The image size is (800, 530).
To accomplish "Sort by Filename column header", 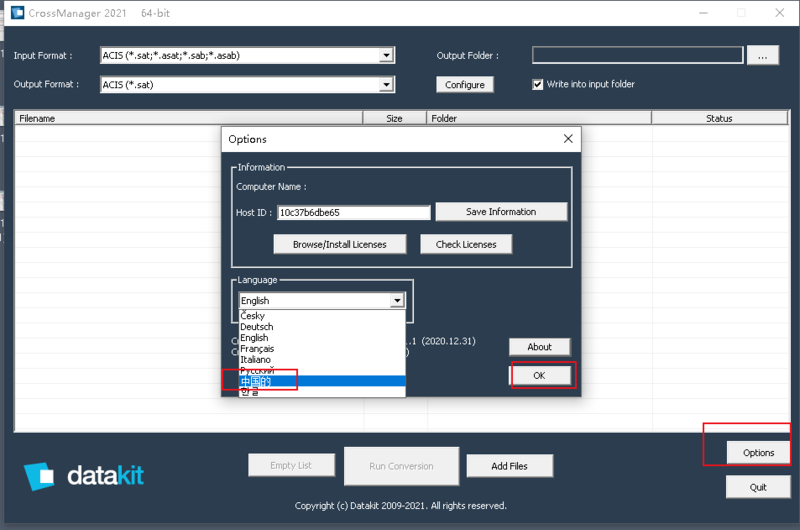I will pyautogui.click(x=189, y=118).
